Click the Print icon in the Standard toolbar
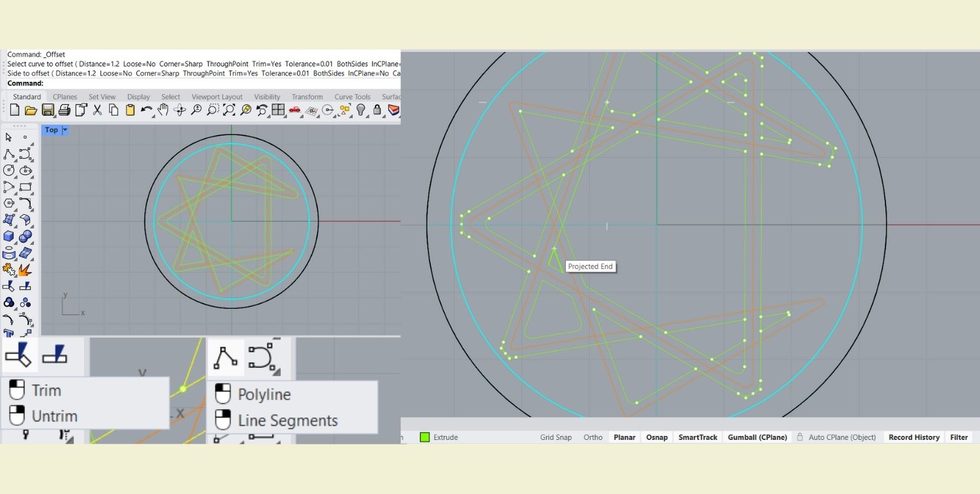 tap(64, 111)
